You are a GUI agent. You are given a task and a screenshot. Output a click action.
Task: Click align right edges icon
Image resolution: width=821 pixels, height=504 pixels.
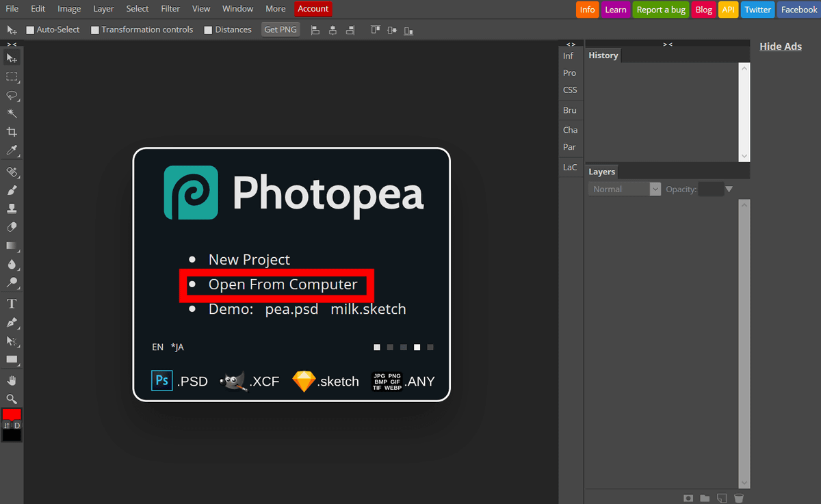[350, 30]
